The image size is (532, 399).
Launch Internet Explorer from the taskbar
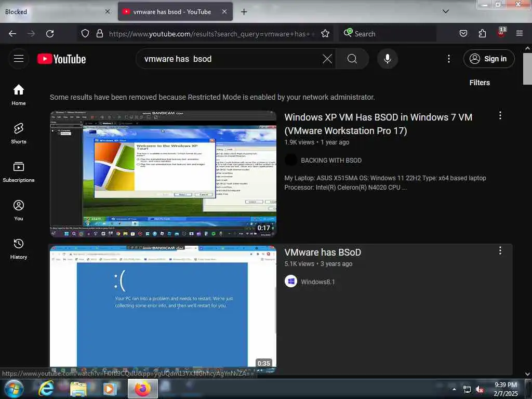click(x=46, y=389)
